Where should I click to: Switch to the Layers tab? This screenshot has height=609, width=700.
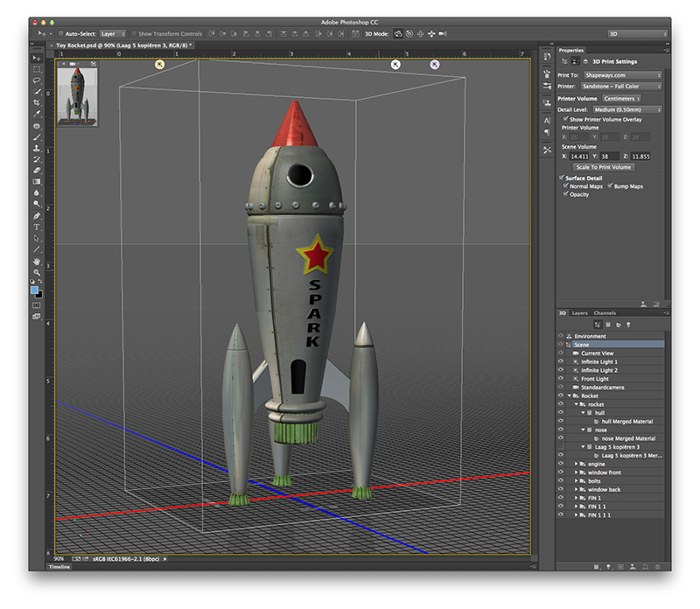[x=579, y=312]
